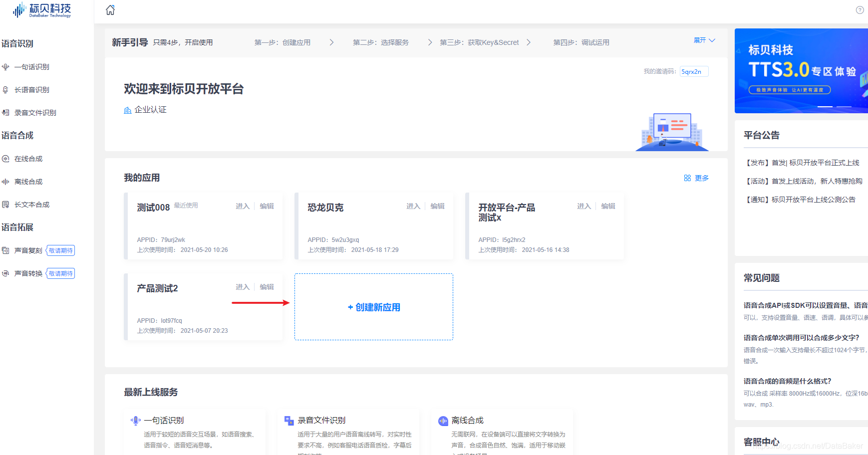Click the 声音复刻 sidebar icon
This screenshot has height=455, width=868.
point(5,250)
